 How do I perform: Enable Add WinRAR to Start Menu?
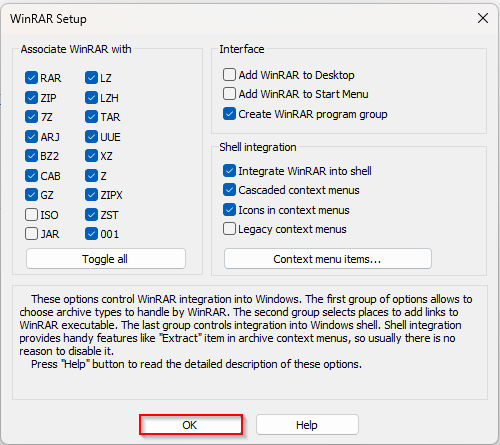click(229, 94)
